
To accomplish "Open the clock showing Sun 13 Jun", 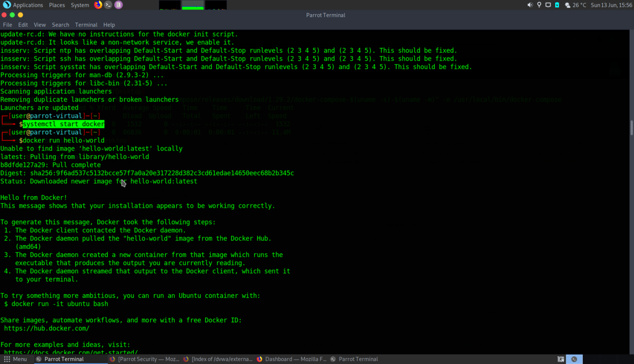I will click(x=611, y=5).
